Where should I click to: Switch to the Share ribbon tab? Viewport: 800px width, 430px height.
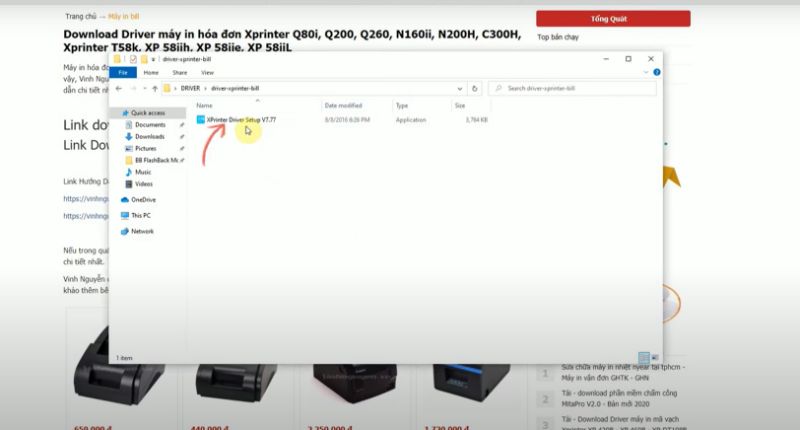(179, 72)
